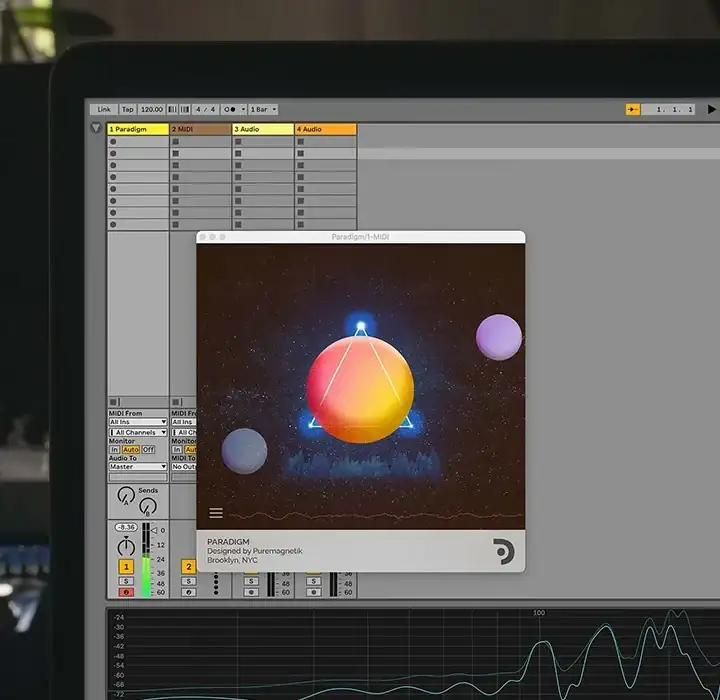Viewport: 720px width, 700px height.
Task: Click the first clip stop square in the 2 MIDI track
Action: [x=175, y=141]
